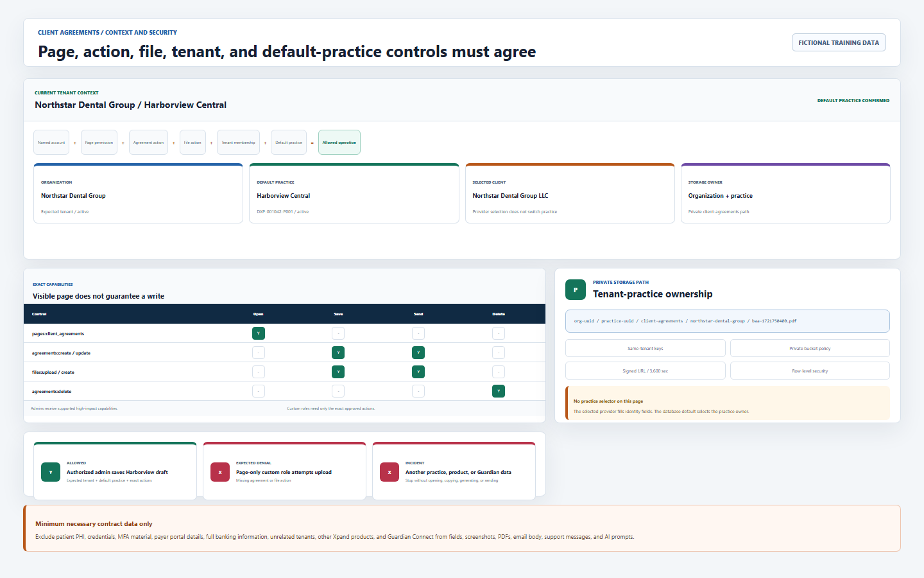Toggle Send for files:upload / create
The height and width of the screenshot is (578, 924).
coord(418,372)
